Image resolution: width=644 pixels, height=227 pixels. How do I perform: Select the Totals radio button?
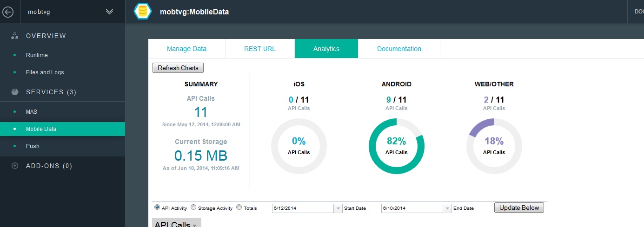[239, 208]
